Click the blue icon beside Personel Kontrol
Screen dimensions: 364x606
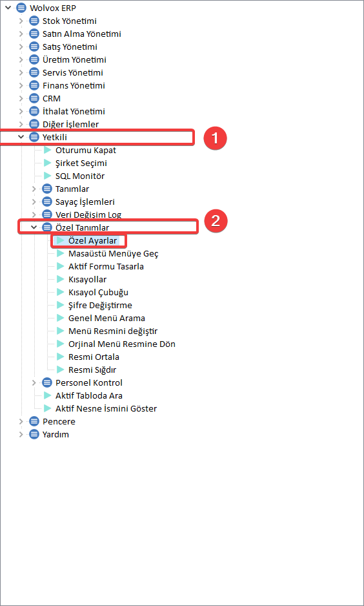coord(47,382)
